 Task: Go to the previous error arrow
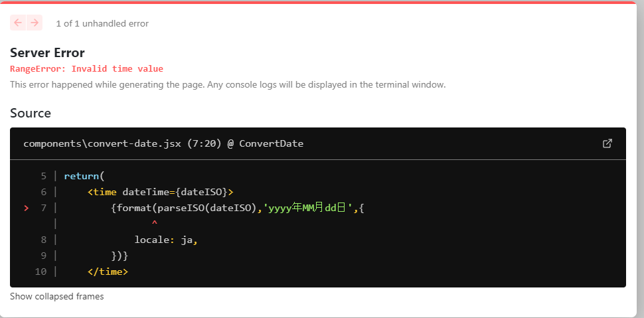(18, 23)
